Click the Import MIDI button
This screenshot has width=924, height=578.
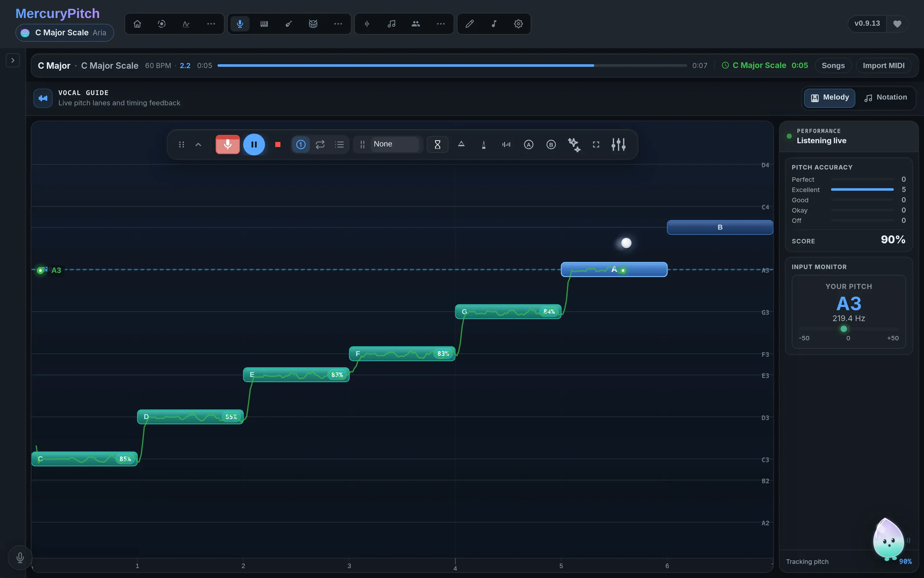click(x=884, y=66)
